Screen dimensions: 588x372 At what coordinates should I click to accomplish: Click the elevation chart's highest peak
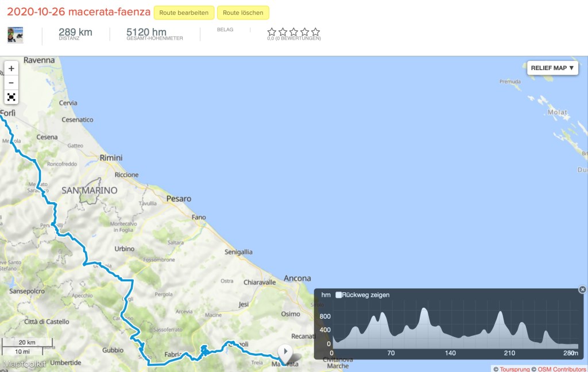pos(424,311)
